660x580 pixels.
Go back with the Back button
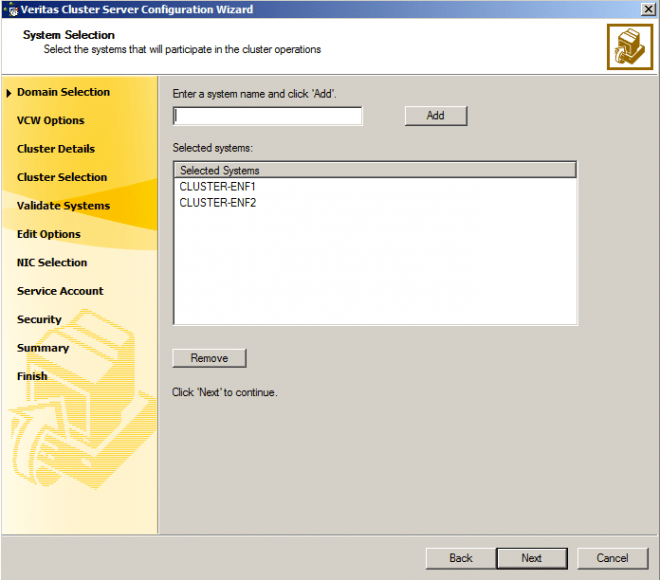coord(460,558)
